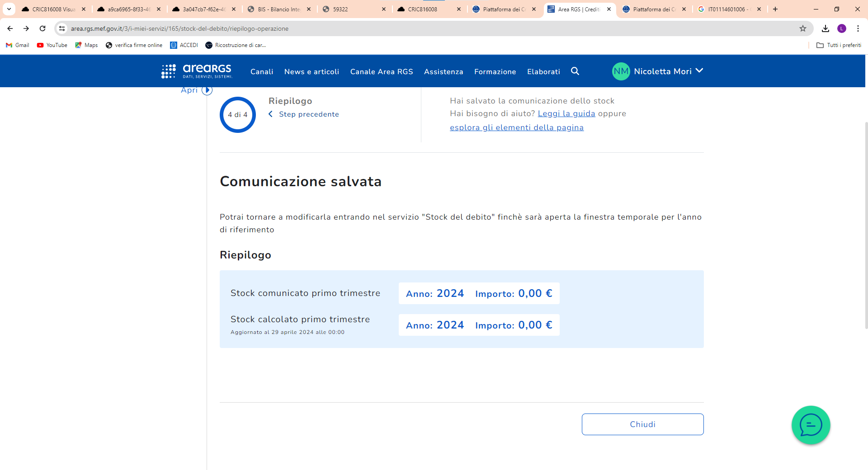Click the search magnifier icon in navbar
The height and width of the screenshot is (470, 868).
tap(575, 71)
